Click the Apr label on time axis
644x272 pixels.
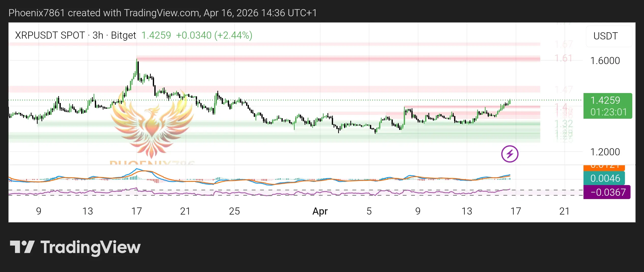click(x=320, y=211)
